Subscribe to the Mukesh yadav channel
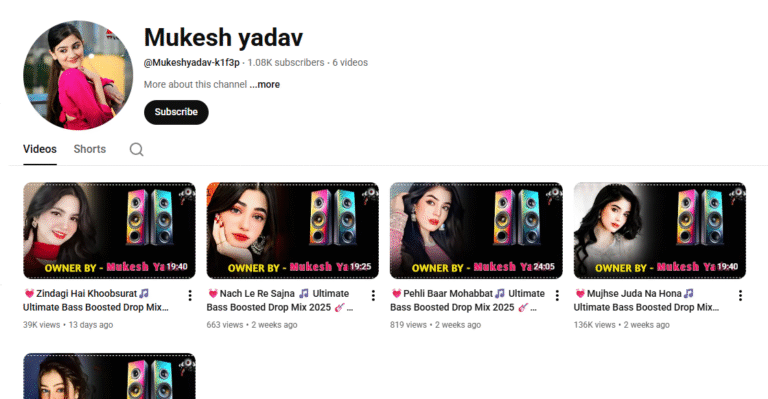Image resolution: width=768 pixels, height=399 pixels. coord(176,112)
